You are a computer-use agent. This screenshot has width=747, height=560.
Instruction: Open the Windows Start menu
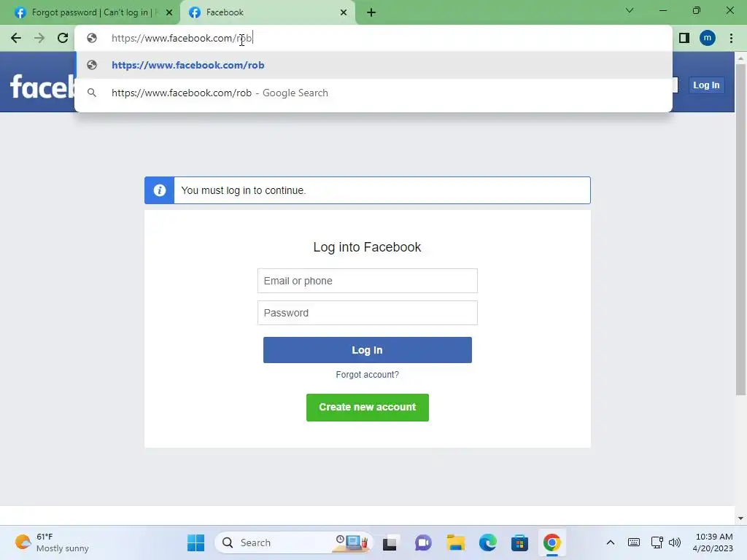(x=196, y=542)
